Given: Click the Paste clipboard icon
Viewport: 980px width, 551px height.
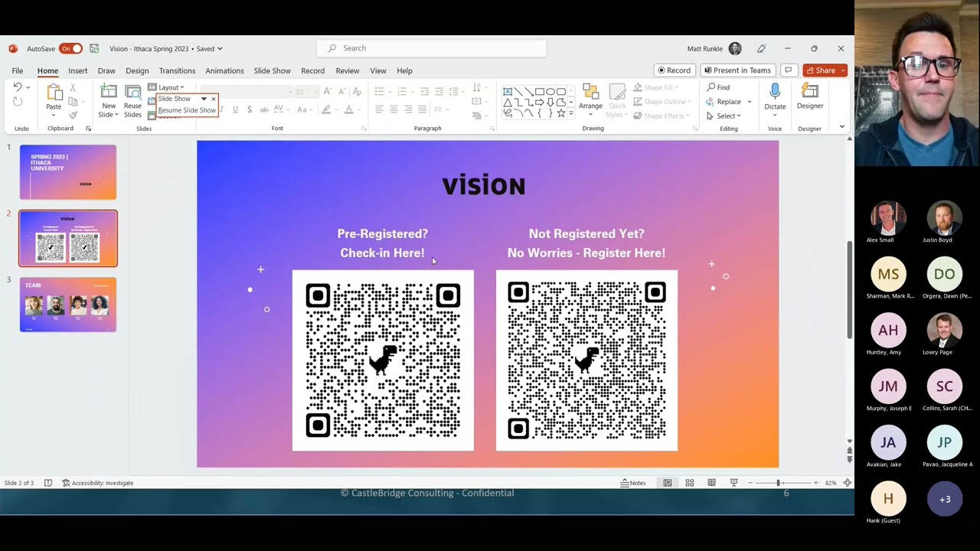Looking at the screenshot, I should [x=54, y=93].
